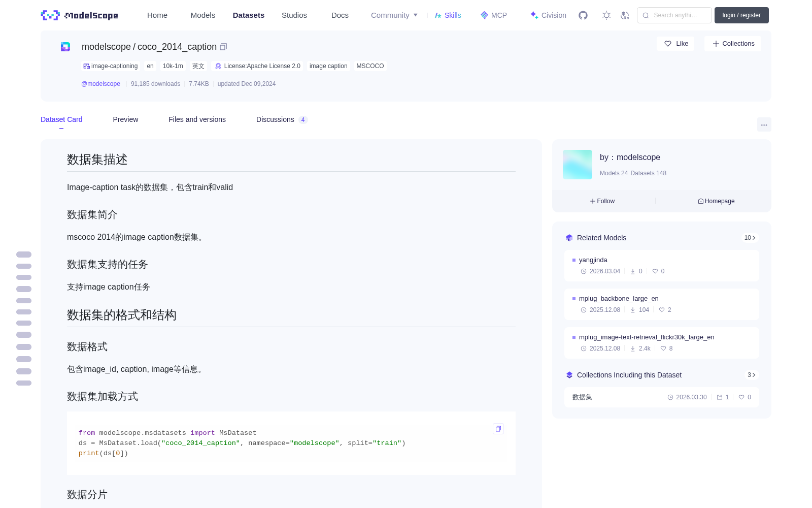Toggle the light/dark theme sun icon
812x508 pixels.
click(606, 15)
